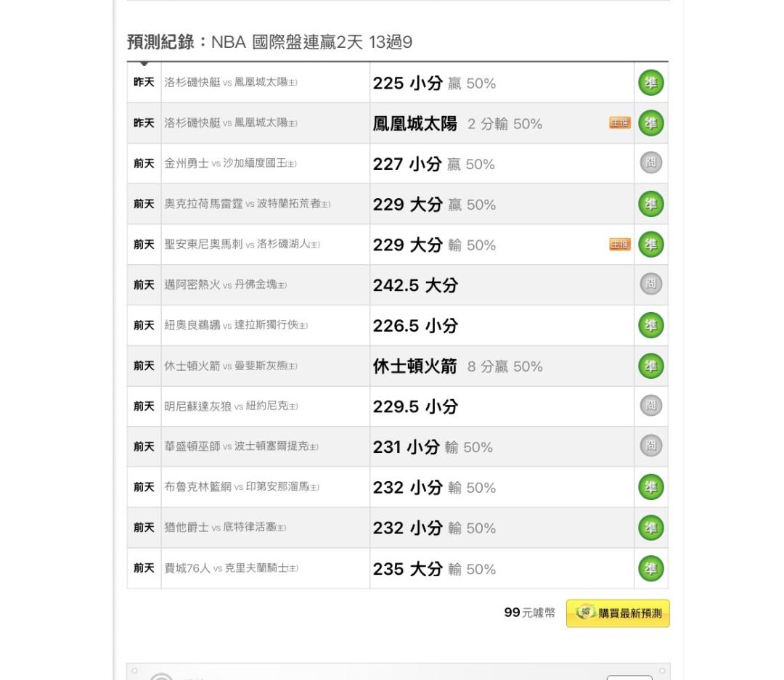This screenshot has height=680, width=784.
Task: Open the 費城76人 vs 克里夫蘭騎士 matchup
Action: (231, 569)
